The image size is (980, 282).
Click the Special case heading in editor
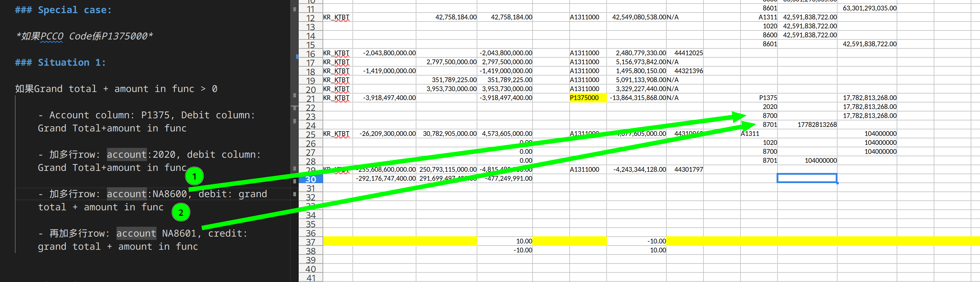[63, 10]
